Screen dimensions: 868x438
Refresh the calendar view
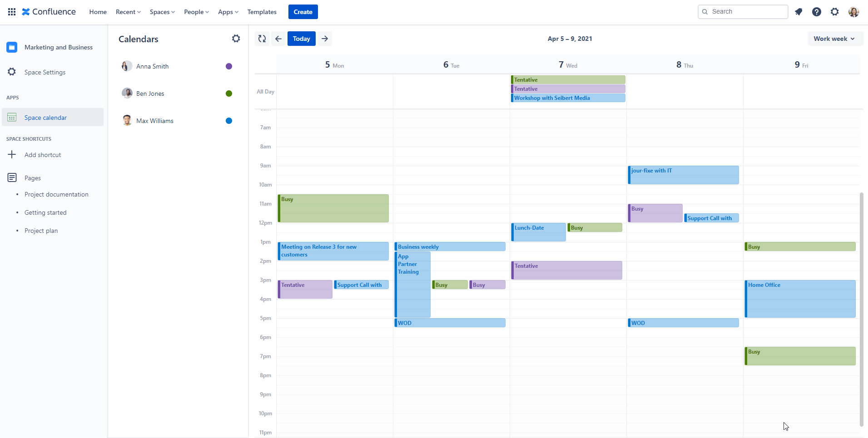coord(261,39)
